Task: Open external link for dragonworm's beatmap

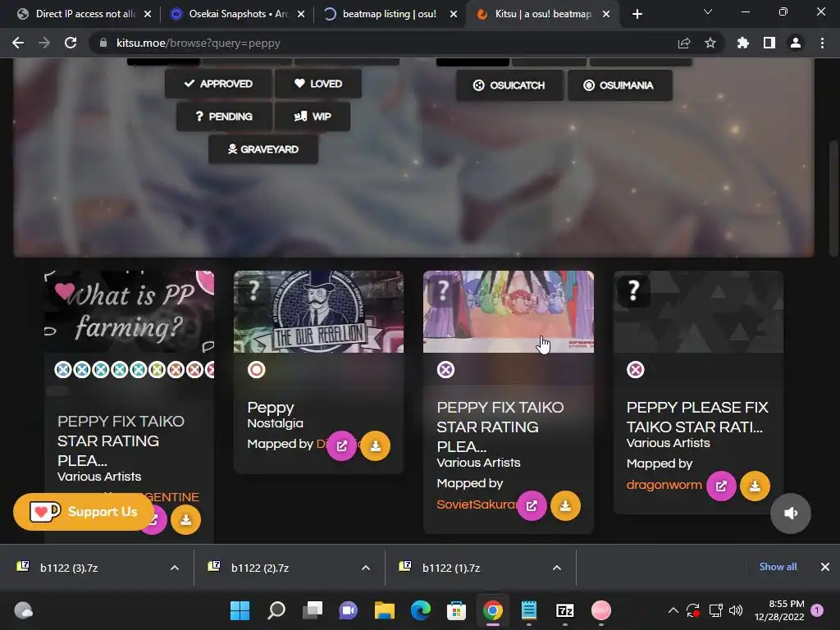Action: (x=721, y=486)
